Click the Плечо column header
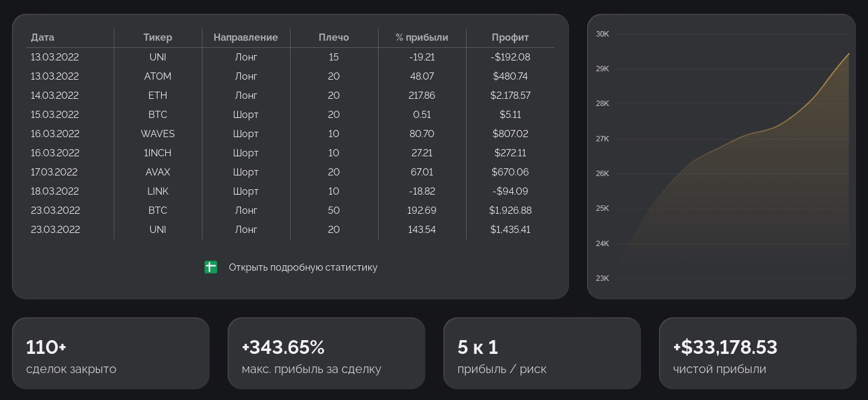 click(x=334, y=37)
